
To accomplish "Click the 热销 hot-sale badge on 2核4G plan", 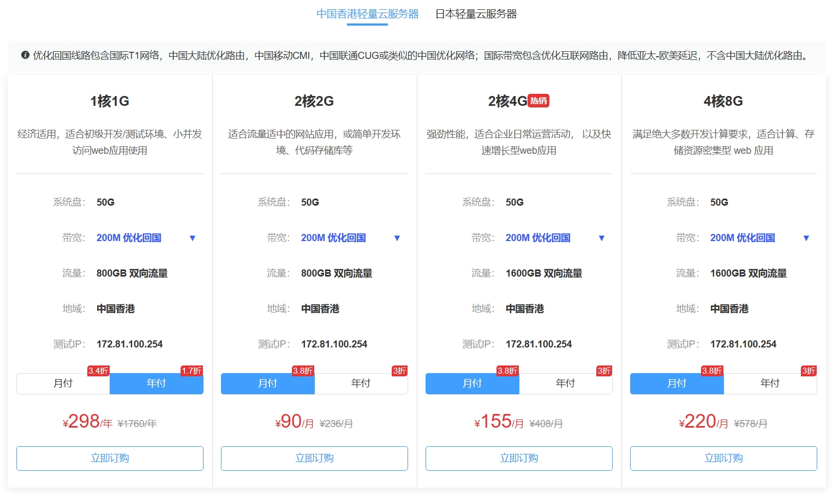I will 539,100.
